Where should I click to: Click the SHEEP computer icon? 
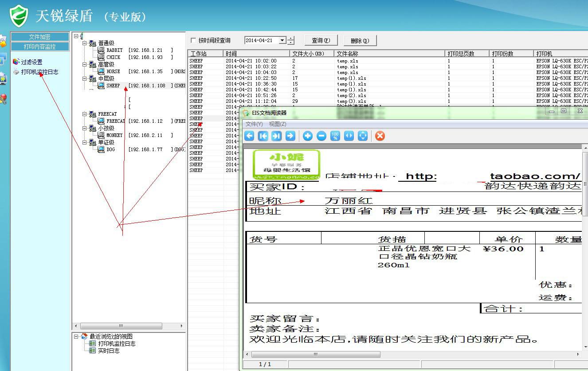[x=101, y=86]
